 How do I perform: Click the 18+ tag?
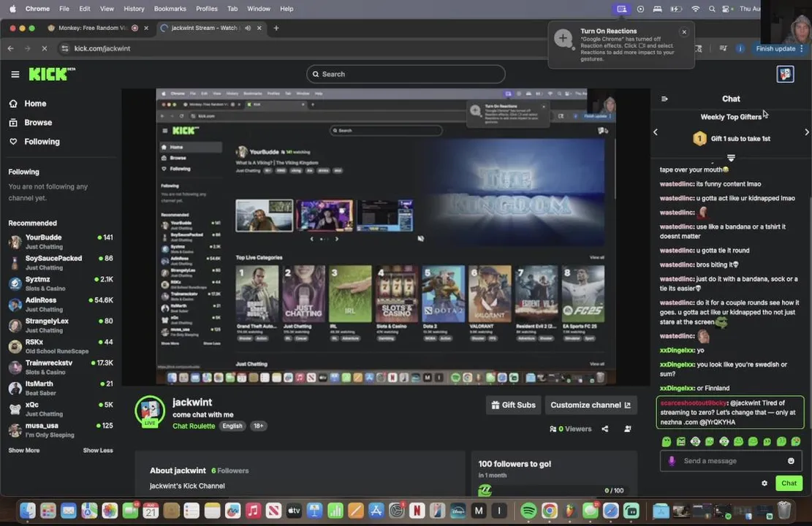click(258, 426)
